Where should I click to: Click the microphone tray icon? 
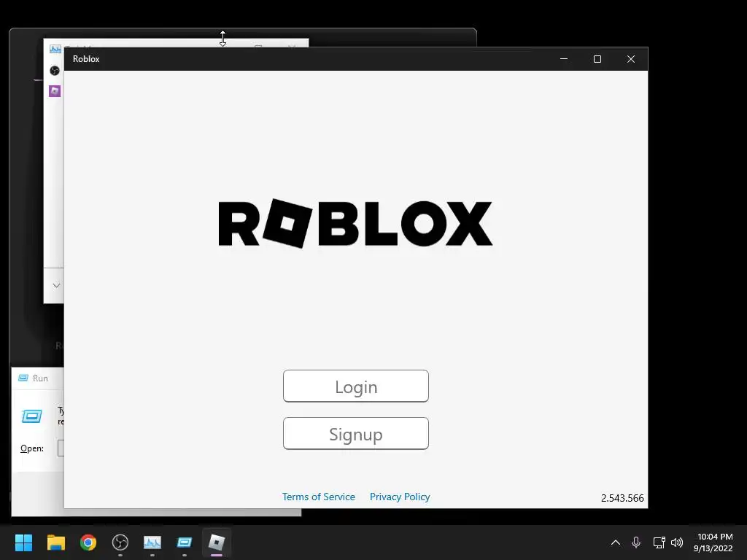coord(636,542)
